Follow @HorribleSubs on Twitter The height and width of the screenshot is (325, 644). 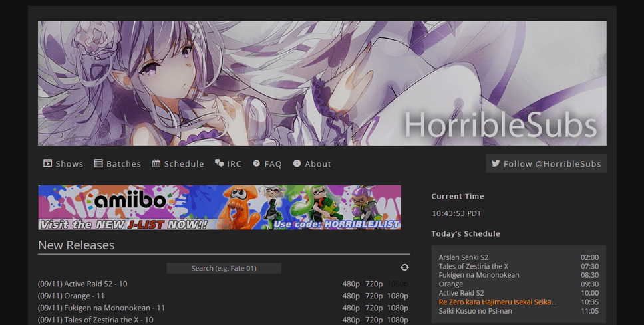[546, 163]
